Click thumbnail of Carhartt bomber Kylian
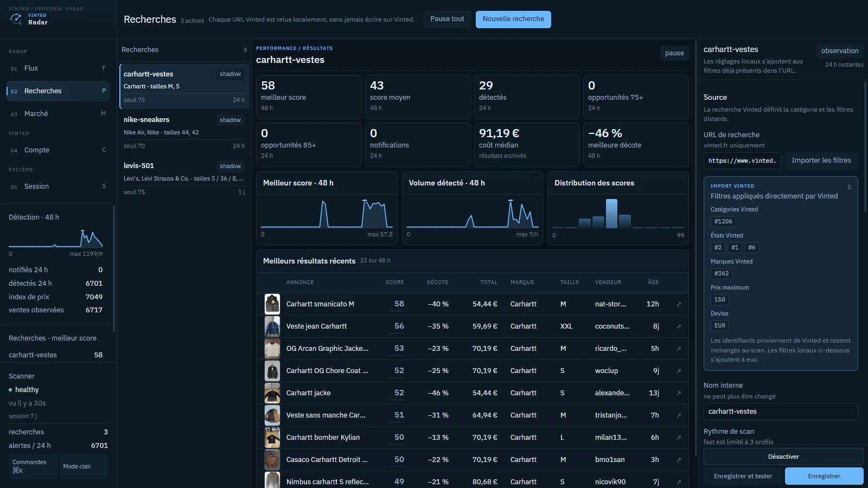 point(272,438)
